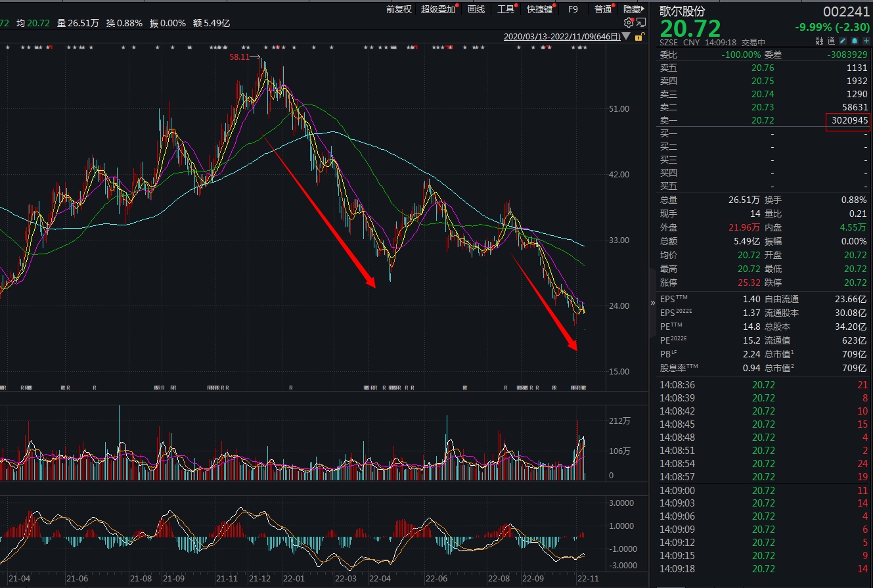The width and height of the screenshot is (873, 588).
Task: Open chart settings gear icon
Action: [629, 22]
